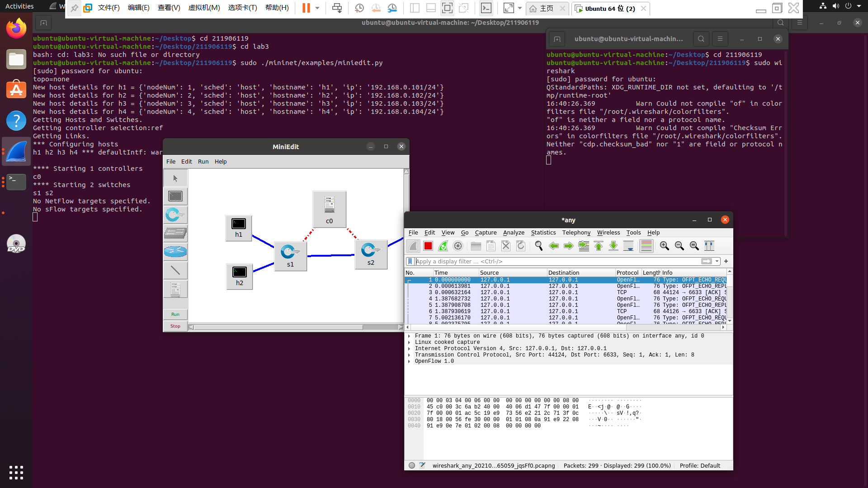Toggle auto-scroll during live capture
The image size is (868, 488).
[x=628, y=246]
